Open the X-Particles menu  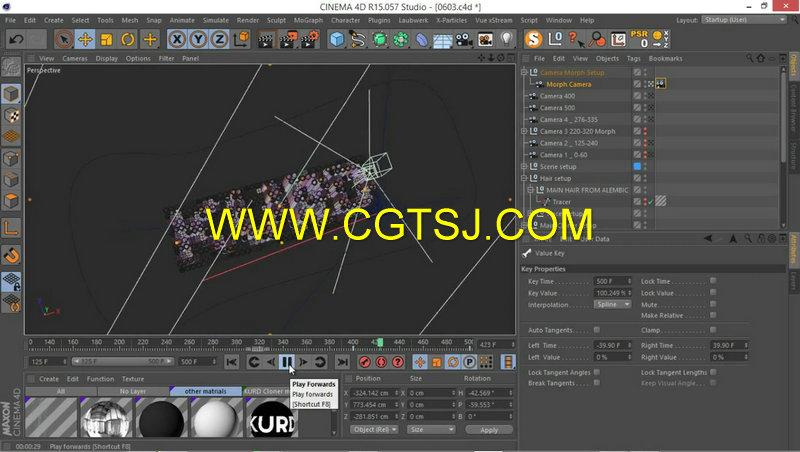point(452,20)
